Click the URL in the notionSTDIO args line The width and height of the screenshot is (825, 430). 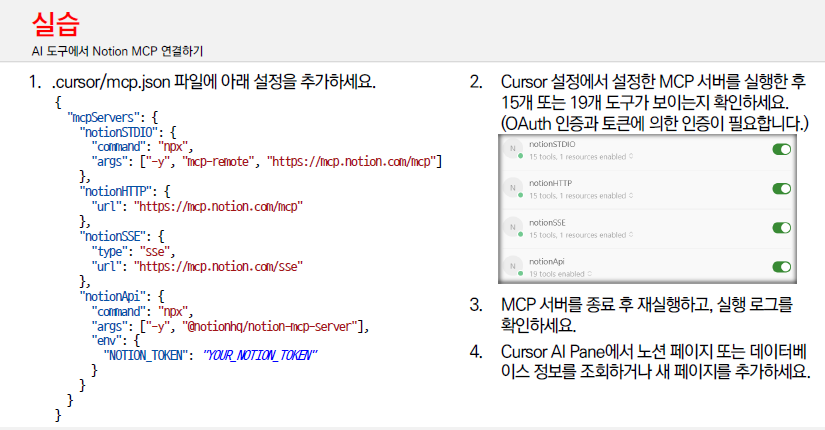pos(351,162)
